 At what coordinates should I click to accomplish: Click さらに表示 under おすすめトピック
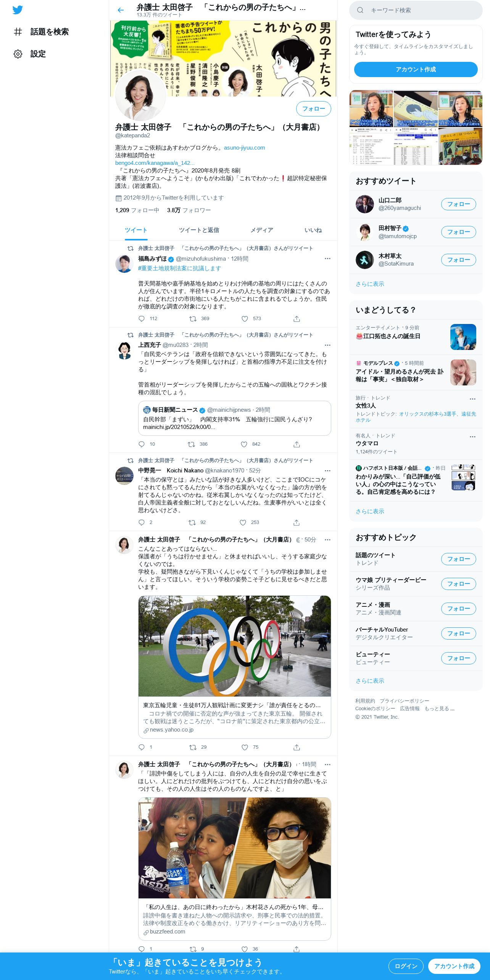tap(370, 681)
